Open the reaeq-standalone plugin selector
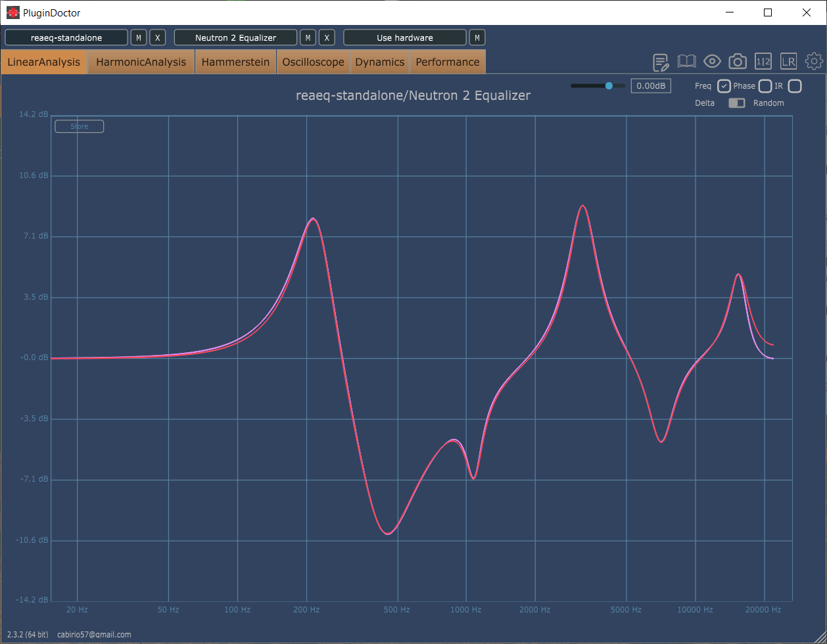Screen dimensions: 827x644 pyautogui.click(x=66, y=37)
